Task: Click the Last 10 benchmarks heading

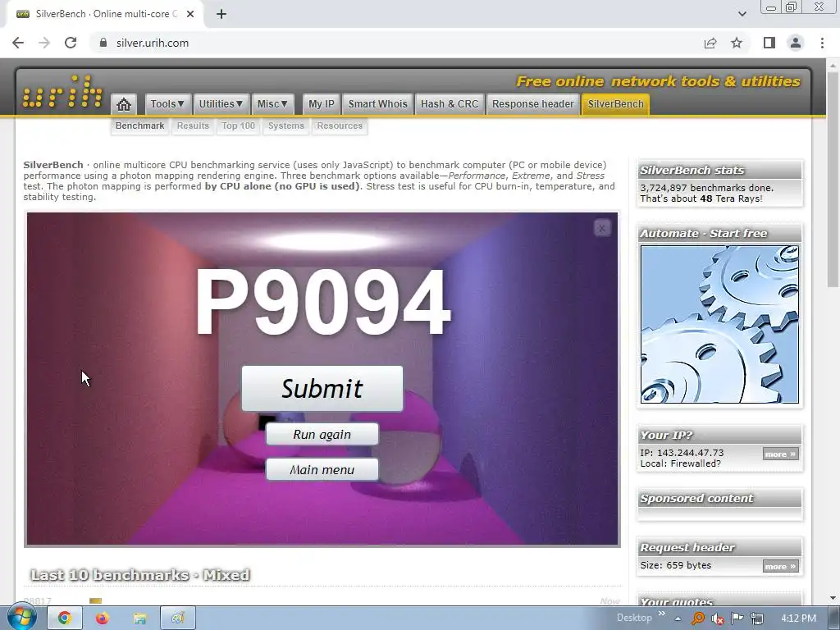Action: pos(139,575)
